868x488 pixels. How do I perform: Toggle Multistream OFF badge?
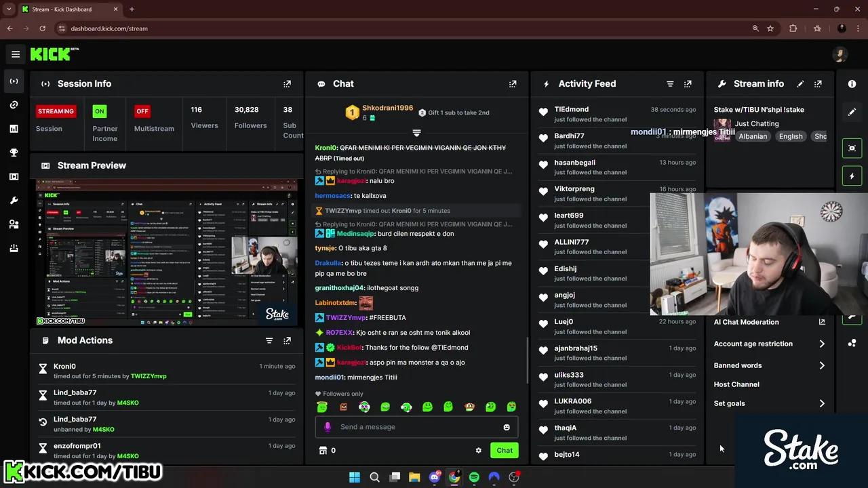(x=142, y=111)
